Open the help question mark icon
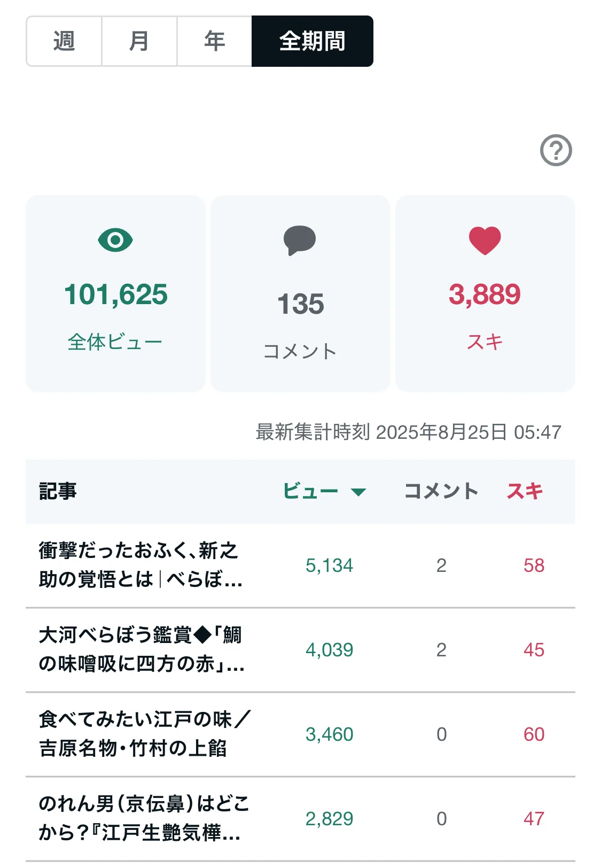This screenshot has width=601, height=868. [x=556, y=150]
